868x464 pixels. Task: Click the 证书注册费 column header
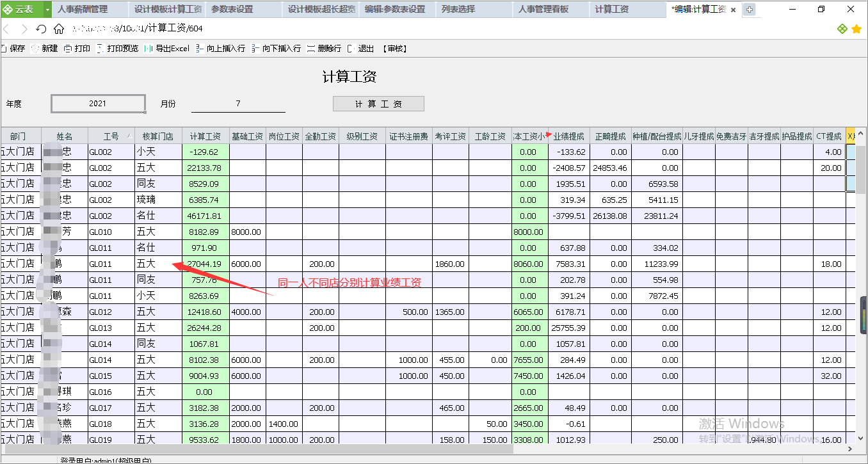[x=408, y=136]
